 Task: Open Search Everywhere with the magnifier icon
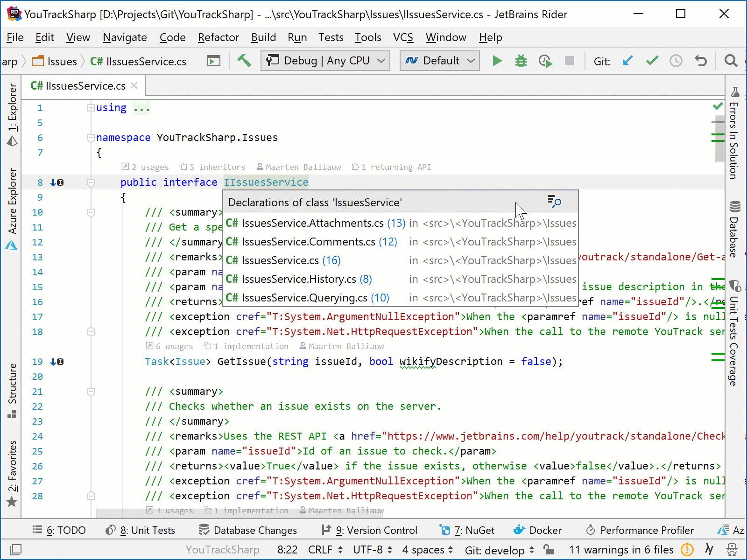[x=731, y=61]
